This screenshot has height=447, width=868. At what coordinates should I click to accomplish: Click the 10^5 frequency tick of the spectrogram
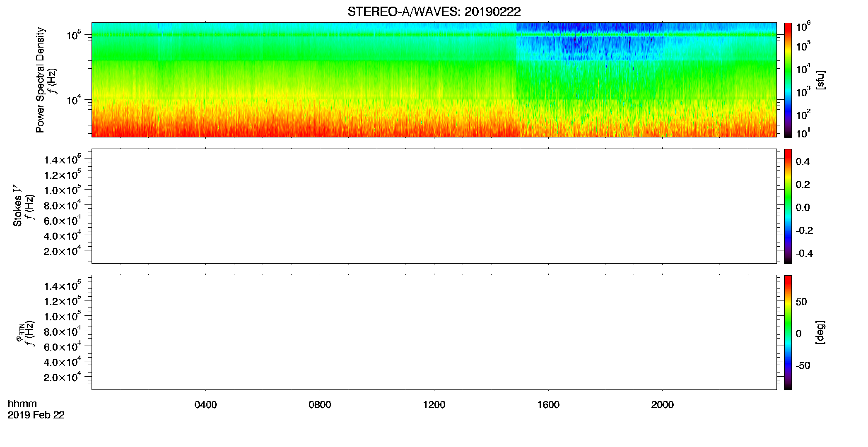click(73, 35)
